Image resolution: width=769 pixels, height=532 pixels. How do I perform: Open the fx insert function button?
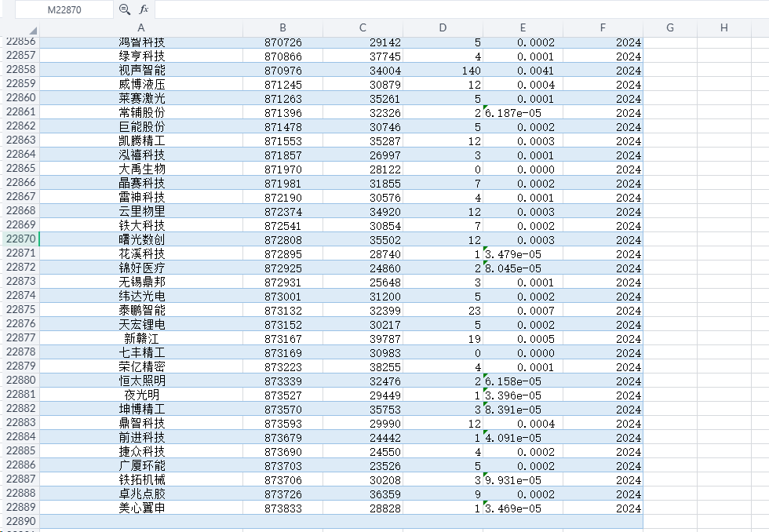(144, 9)
